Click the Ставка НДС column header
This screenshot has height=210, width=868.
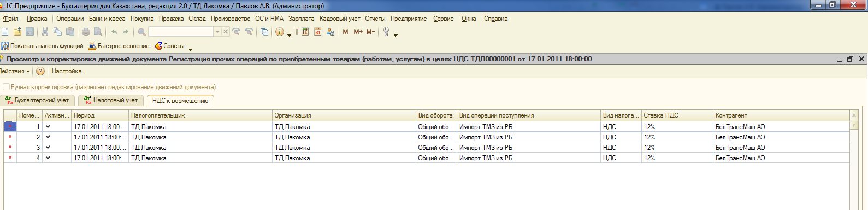coord(677,115)
